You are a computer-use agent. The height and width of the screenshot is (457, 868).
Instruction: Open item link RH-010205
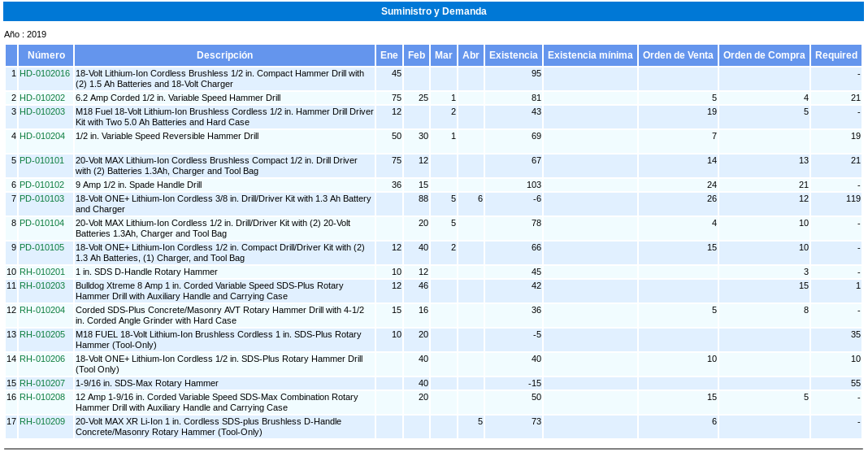[42, 334]
